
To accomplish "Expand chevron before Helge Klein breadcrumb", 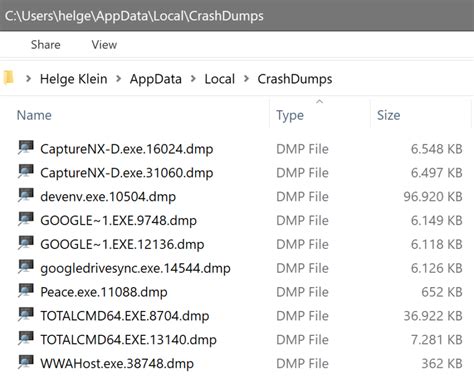I will pos(29,79).
